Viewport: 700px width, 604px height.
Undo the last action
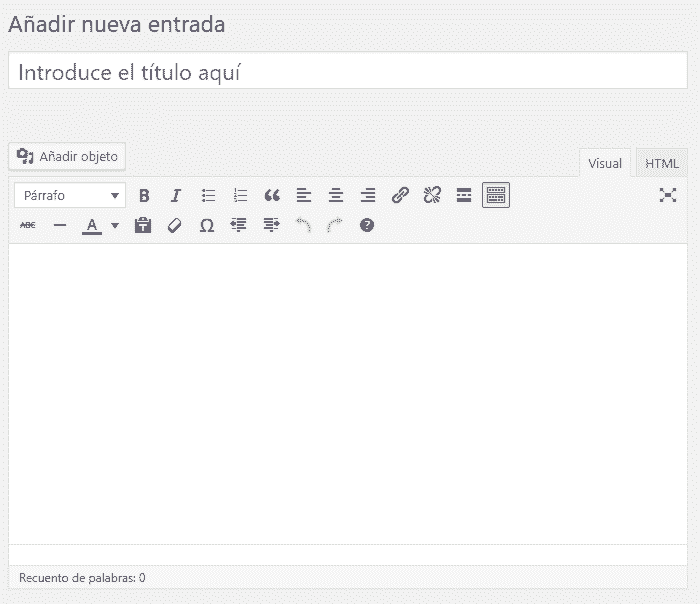tap(304, 225)
